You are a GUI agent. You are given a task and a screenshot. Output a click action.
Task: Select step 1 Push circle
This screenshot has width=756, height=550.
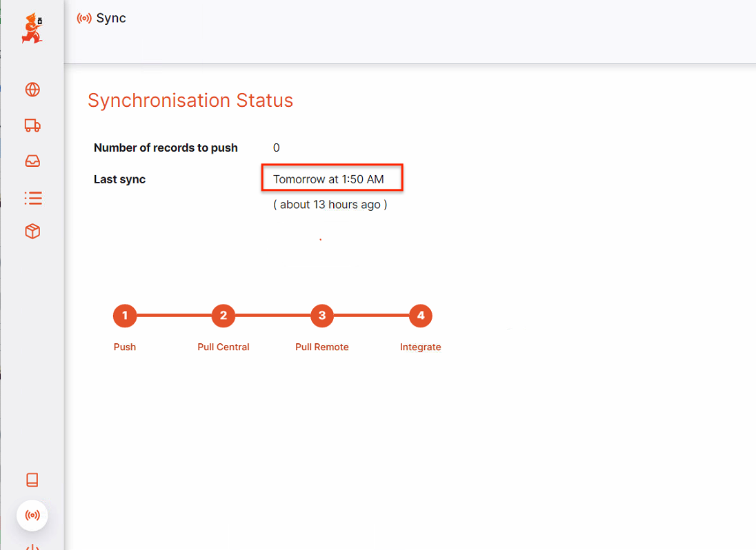[x=125, y=316]
